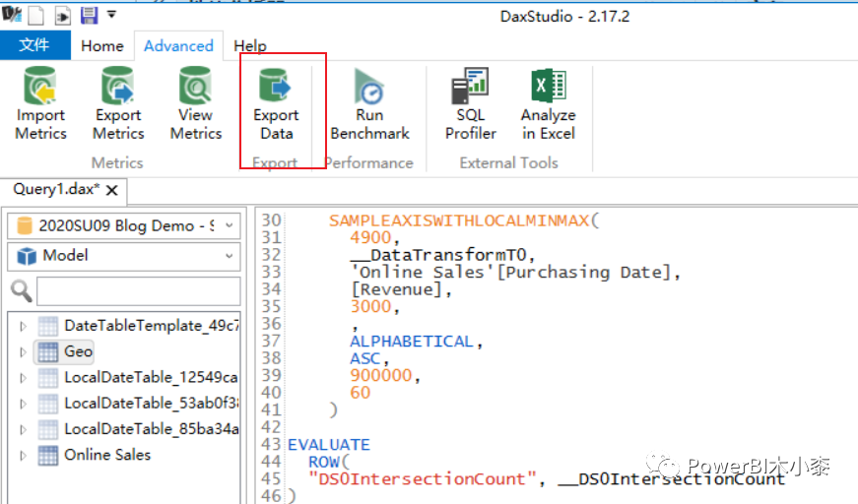
Task: Click the magnifier search icon
Action: 22,290
